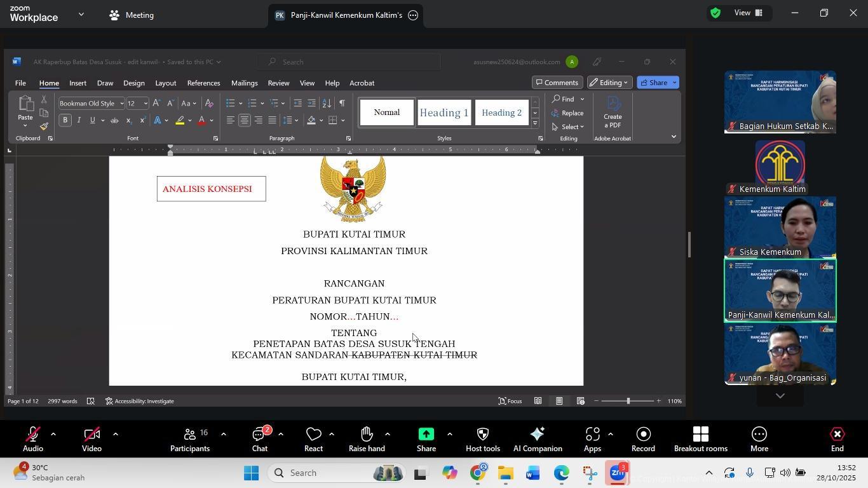Open Breakout rooms

(700, 438)
